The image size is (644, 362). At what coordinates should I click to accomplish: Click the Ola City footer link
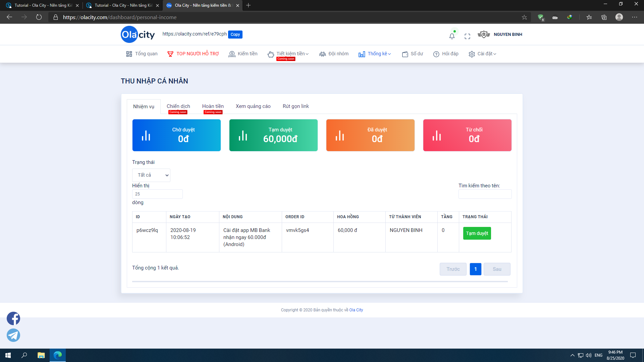click(x=356, y=310)
